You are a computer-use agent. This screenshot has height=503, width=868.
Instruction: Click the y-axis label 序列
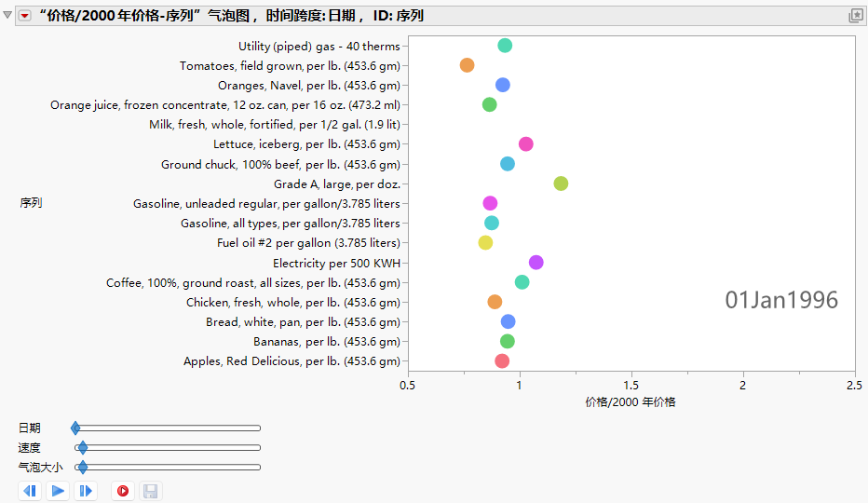(31, 203)
